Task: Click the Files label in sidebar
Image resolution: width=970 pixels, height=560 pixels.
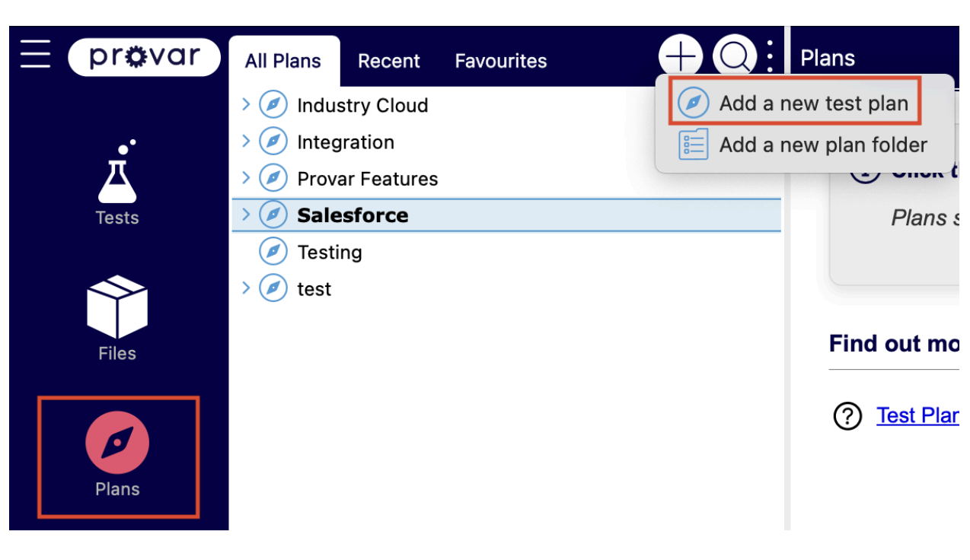Action: [x=117, y=353]
